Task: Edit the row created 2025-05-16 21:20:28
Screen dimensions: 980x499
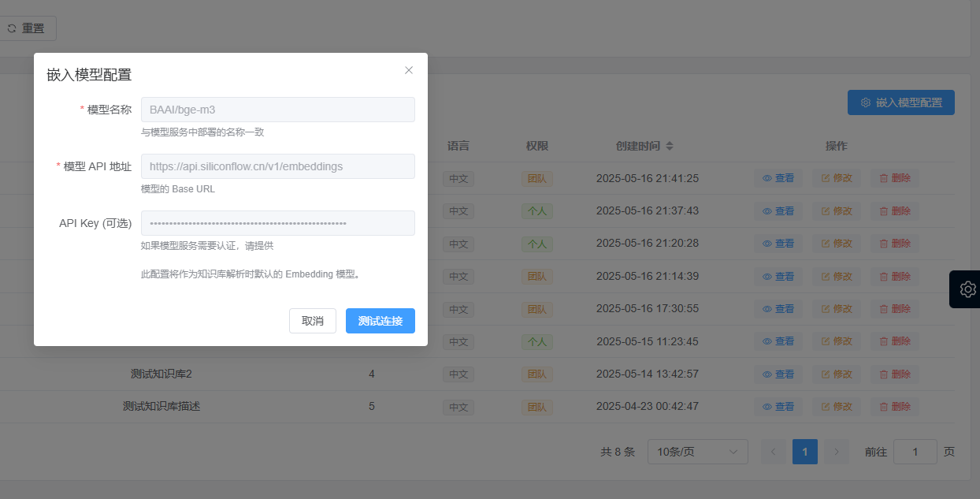Action: (x=837, y=244)
